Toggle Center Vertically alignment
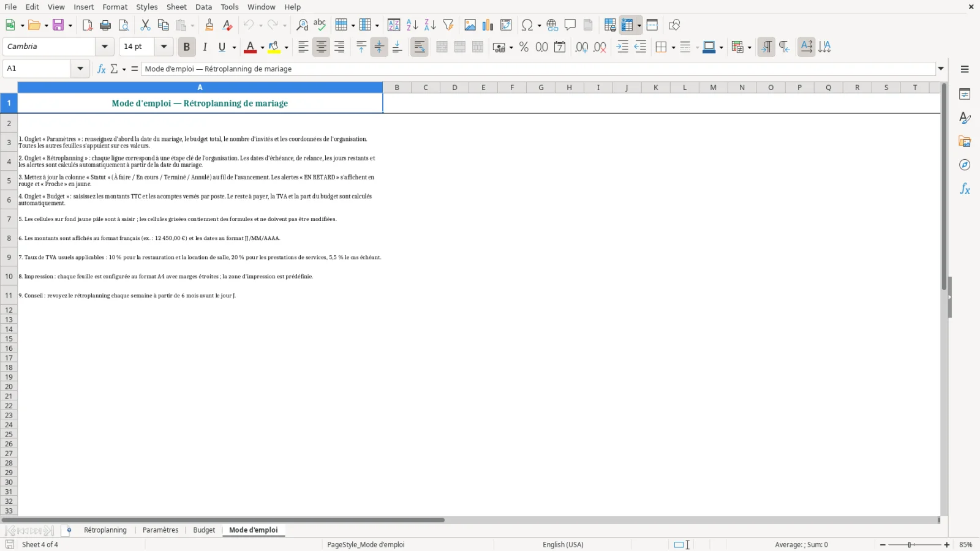This screenshot has height=551, width=980. (x=379, y=47)
